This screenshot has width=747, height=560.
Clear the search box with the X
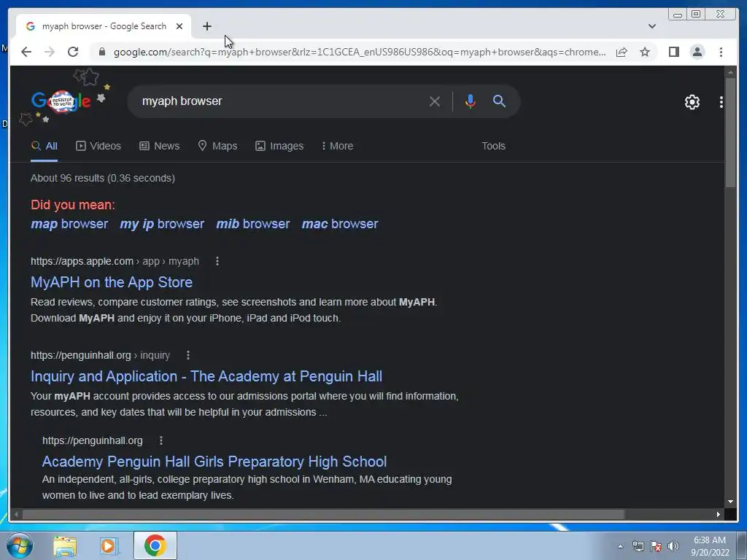[x=434, y=101]
